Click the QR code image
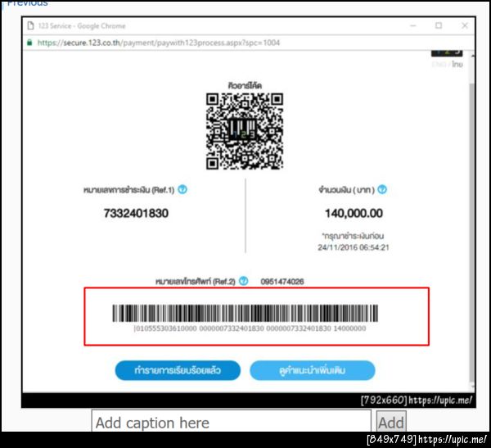Image resolution: width=491 pixels, height=448 pixels. point(245,131)
